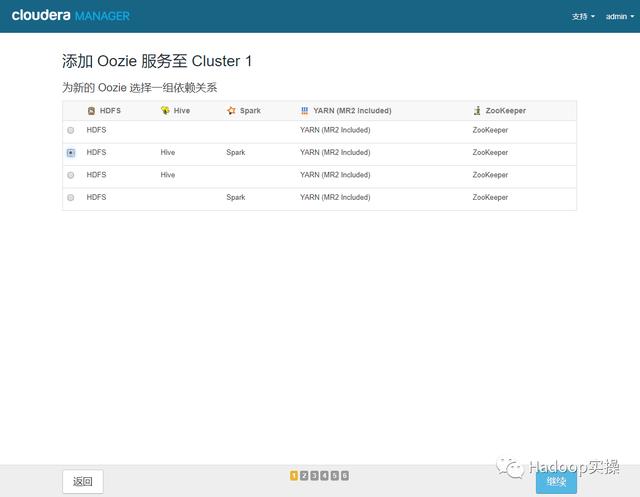Select radio for HDFS, Hive, Spark row

[x=71, y=153]
